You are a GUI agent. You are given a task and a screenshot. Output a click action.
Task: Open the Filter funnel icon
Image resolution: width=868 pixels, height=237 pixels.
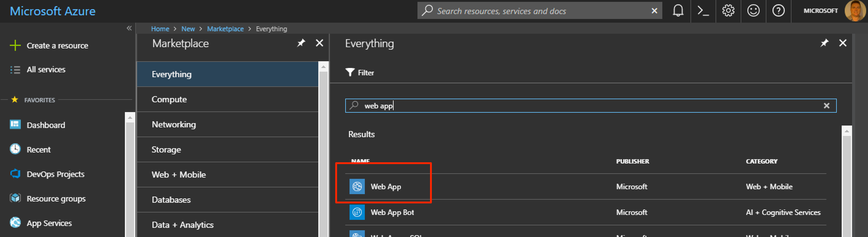pos(350,73)
